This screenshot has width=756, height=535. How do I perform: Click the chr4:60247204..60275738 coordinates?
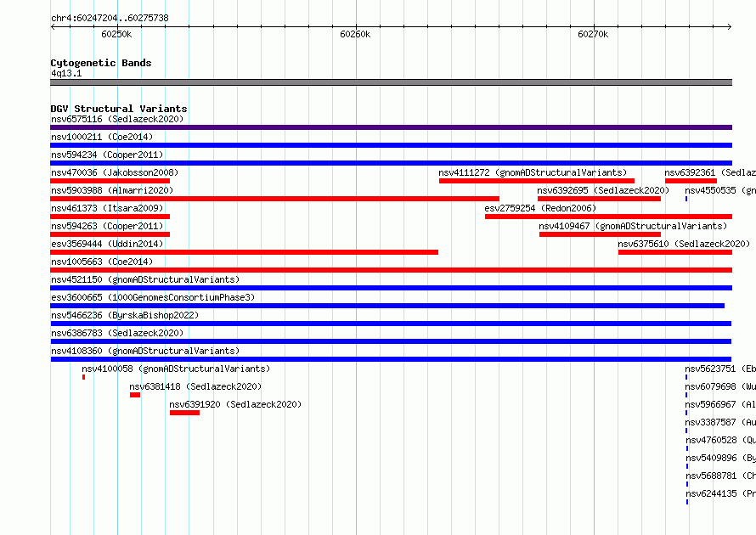coord(110,18)
